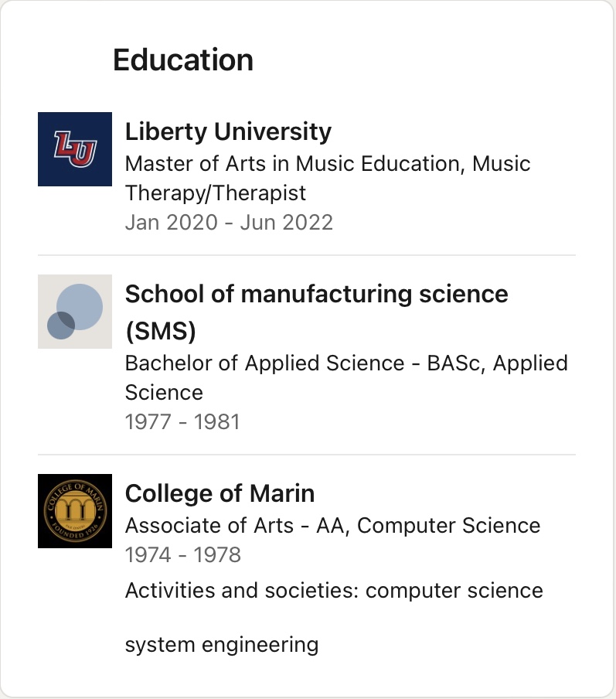Viewport: 616px width, 699px height.
Task: Click the 1977 - 1981 date range
Action: [182, 421]
